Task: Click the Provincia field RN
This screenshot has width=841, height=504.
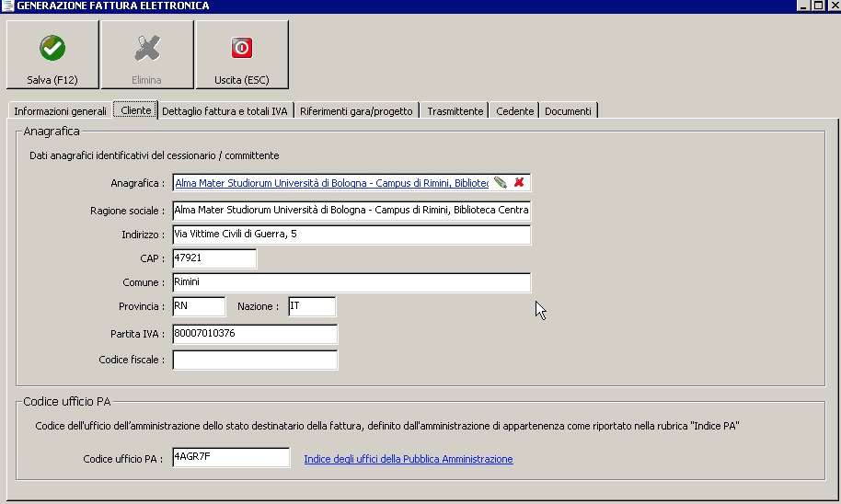Action: click(x=199, y=306)
